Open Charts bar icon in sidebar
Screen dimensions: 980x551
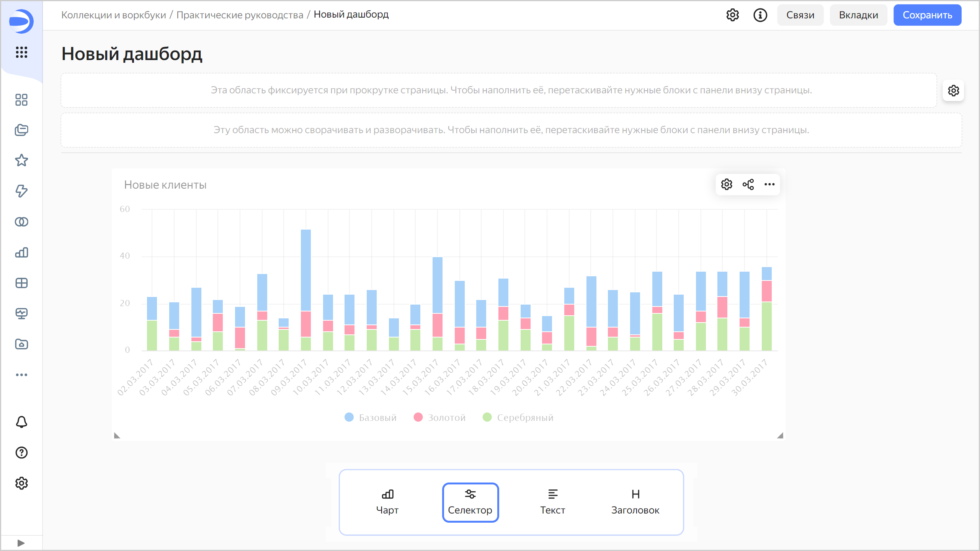pos(21,252)
